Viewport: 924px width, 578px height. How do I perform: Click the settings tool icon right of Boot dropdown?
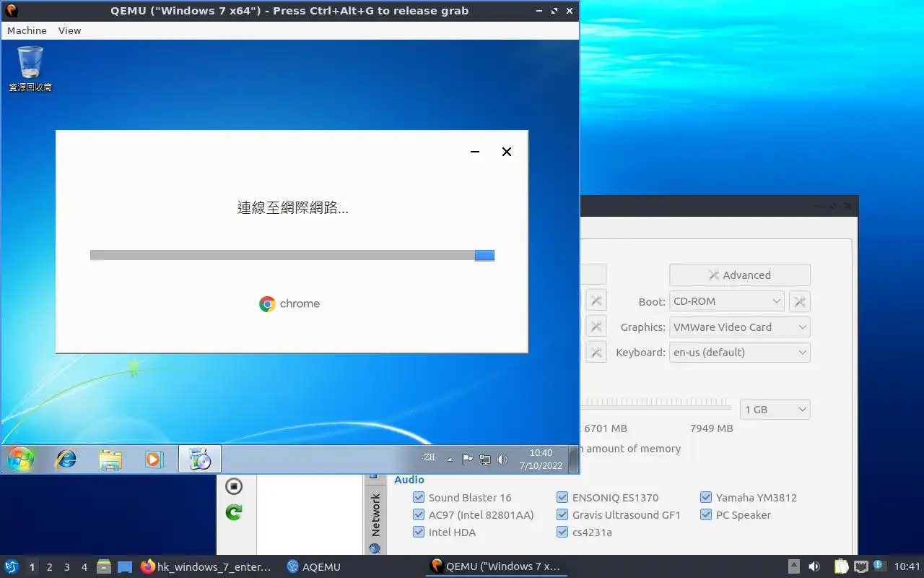point(800,301)
